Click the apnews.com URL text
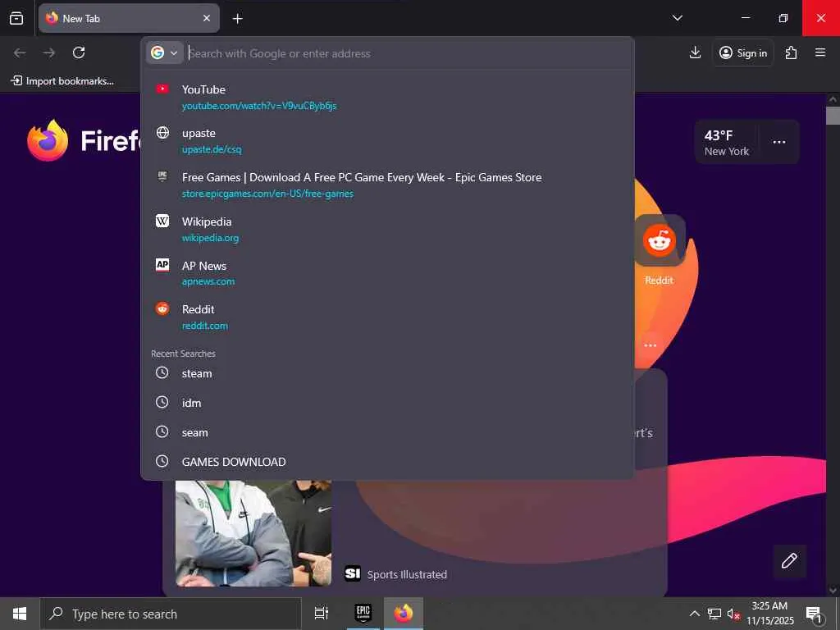The height and width of the screenshot is (630, 840). (x=208, y=282)
